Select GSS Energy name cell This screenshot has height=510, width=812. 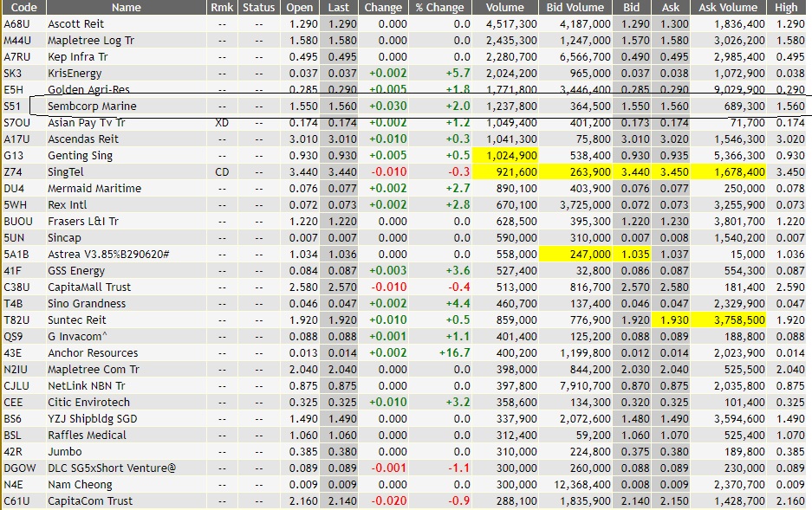(76, 270)
